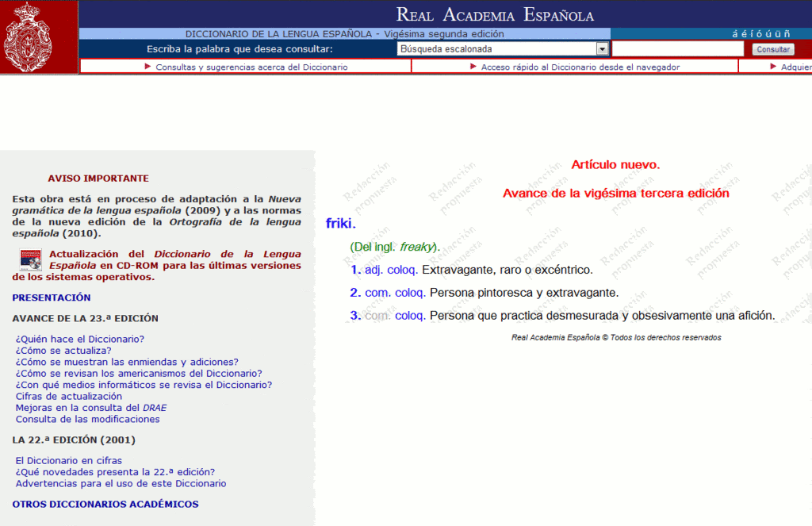The image size is (812, 526).
Task: Open Acceso rápido al Diccionario desde el navegador
Action: tap(580, 67)
